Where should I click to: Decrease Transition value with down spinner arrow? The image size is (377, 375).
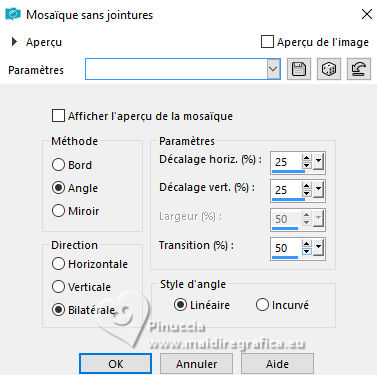coord(306,251)
